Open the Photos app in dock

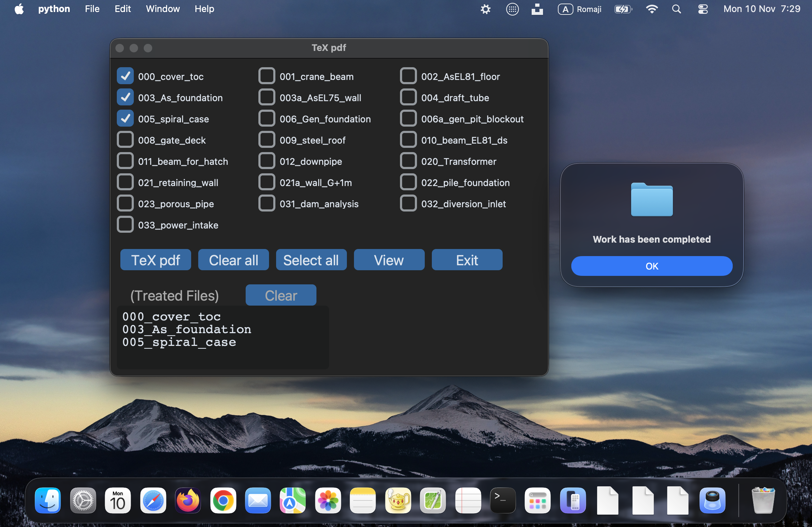pos(328,501)
